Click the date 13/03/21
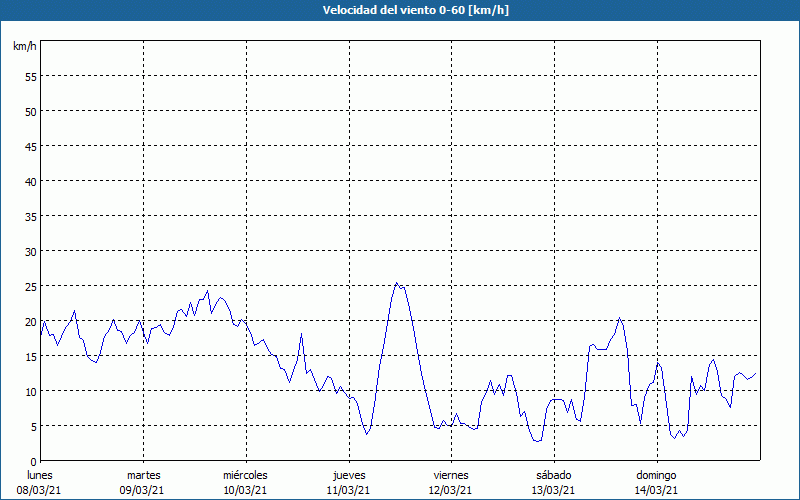Screen dimensions: 800x500 click(x=554, y=490)
